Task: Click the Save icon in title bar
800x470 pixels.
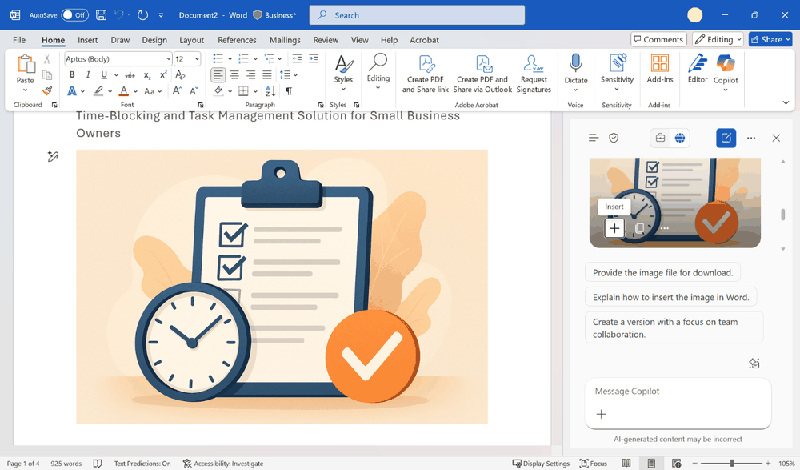Action: coord(101,15)
